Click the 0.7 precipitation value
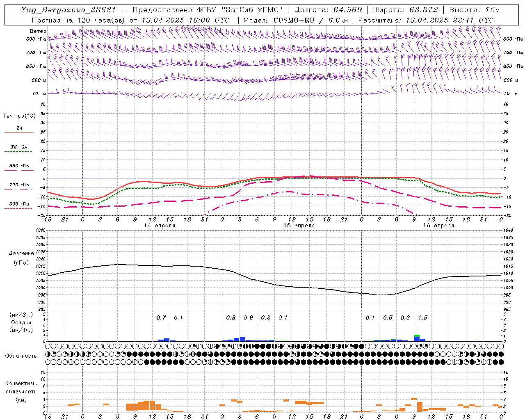 tap(161, 317)
